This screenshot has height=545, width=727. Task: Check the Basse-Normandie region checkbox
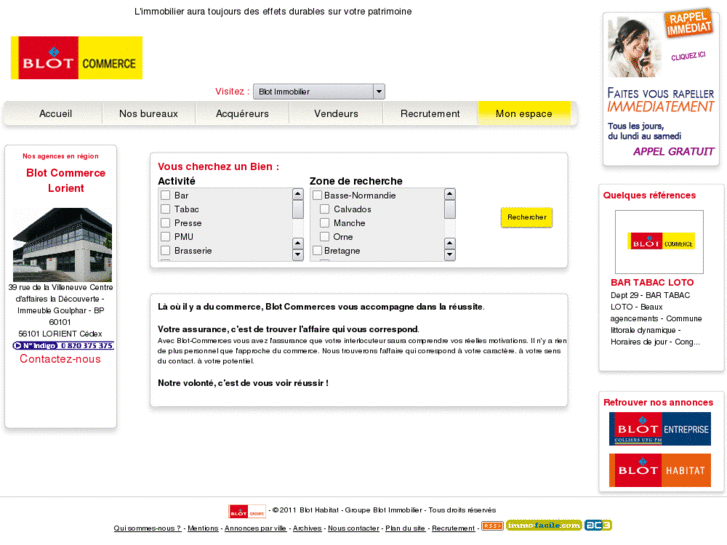pyautogui.click(x=317, y=195)
